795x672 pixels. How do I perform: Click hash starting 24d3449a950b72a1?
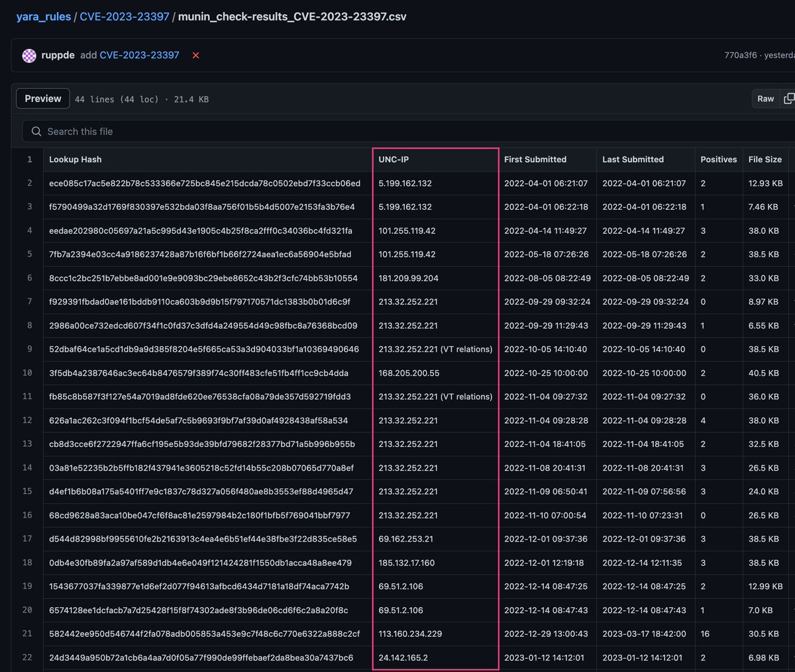[201, 657]
